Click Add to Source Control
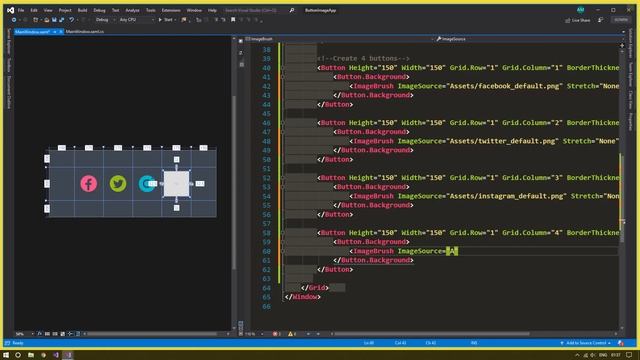The width and height of the screenshot is (640, 360). coord(586,343)
